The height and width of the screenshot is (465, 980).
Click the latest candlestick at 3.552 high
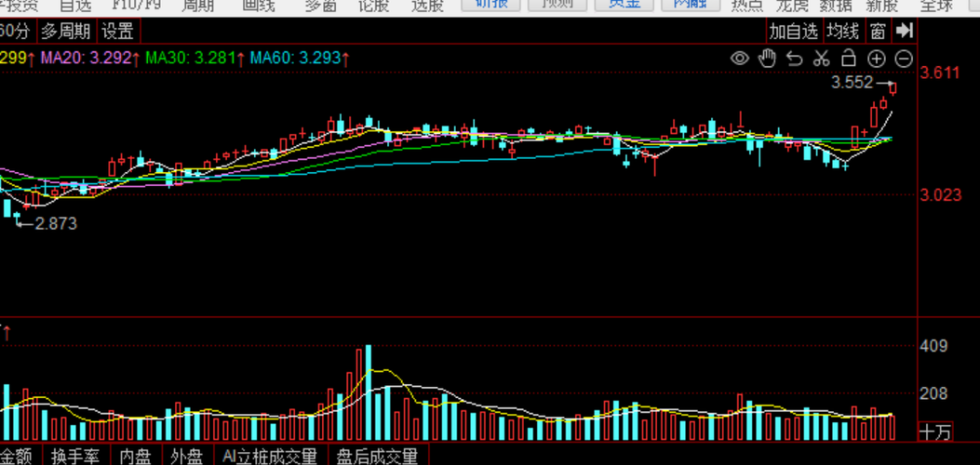[x=893, y=88]
